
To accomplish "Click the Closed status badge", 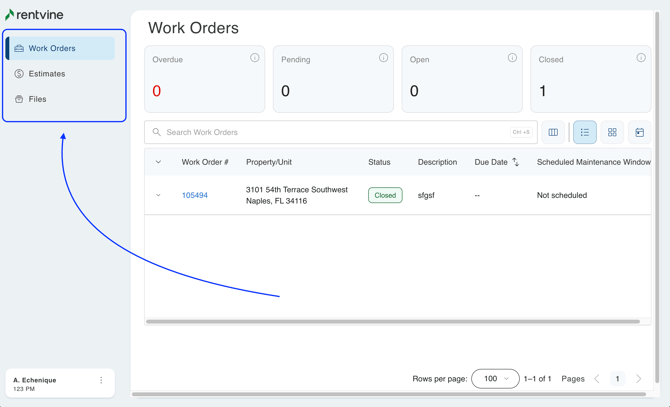I will point(385,196).
